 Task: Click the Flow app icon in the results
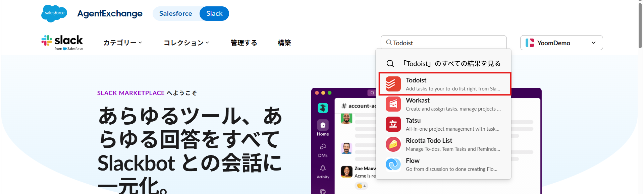pos(393,164)
